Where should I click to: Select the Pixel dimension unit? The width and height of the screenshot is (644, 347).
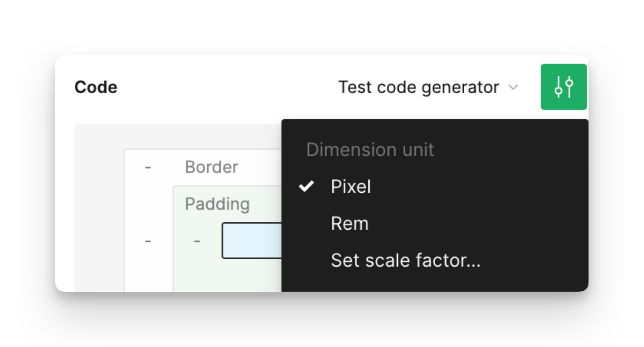point(435,187)
